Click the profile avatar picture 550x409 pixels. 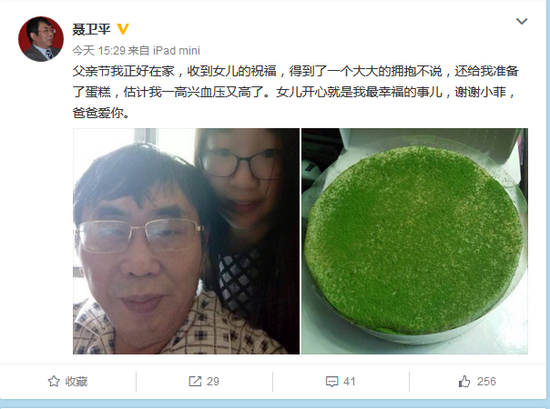coord(41,39)
